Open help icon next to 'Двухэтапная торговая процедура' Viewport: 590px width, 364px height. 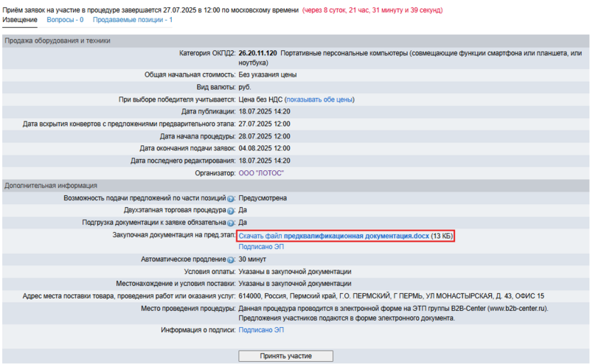(231, 211)
